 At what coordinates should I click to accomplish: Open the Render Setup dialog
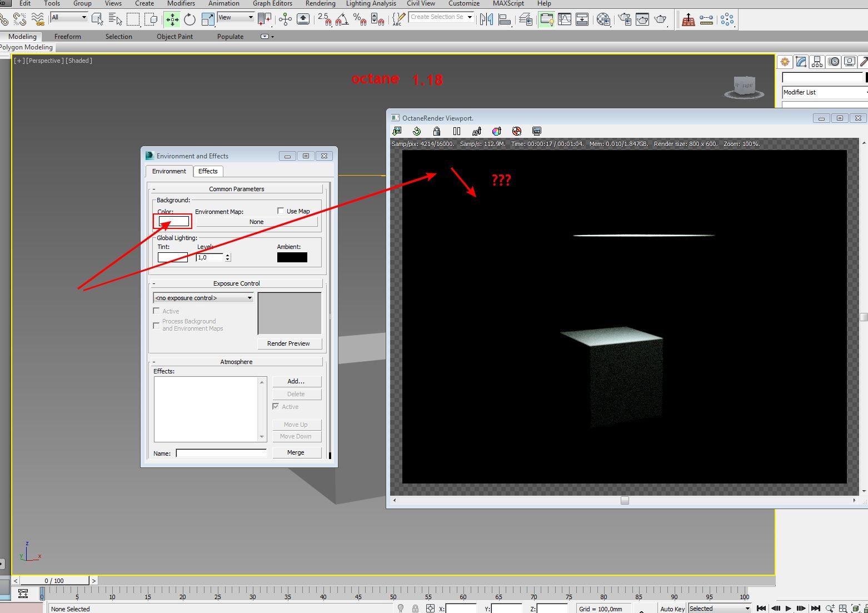(625, 19)
